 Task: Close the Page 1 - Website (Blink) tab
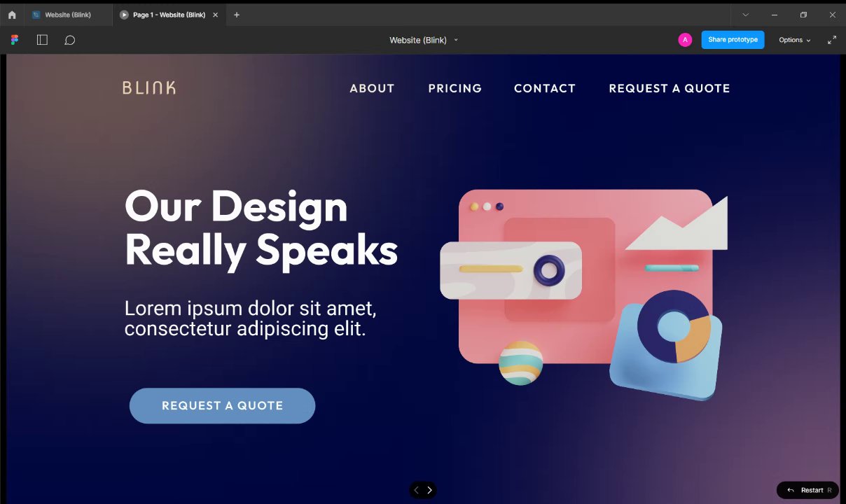pos(215,15)
